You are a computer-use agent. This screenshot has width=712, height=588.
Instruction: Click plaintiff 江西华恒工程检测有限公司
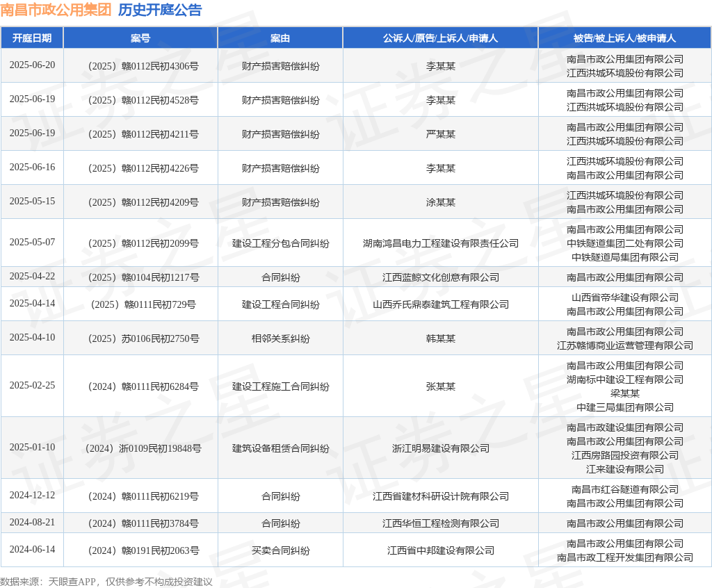tap(440, 523)
